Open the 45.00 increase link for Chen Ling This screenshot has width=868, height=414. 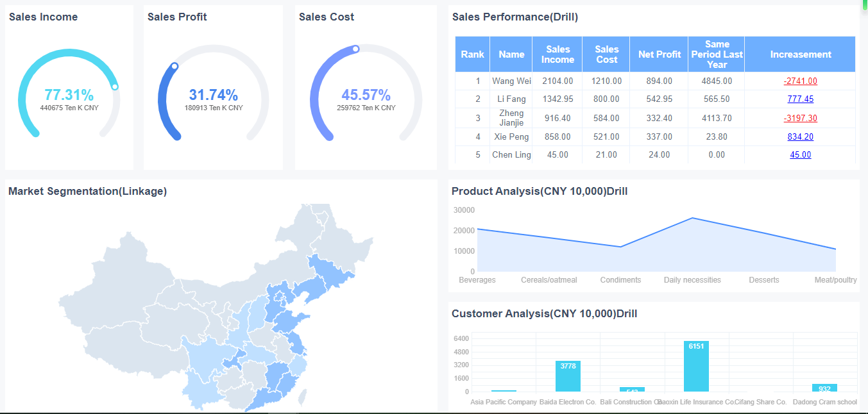pos(800,154)
